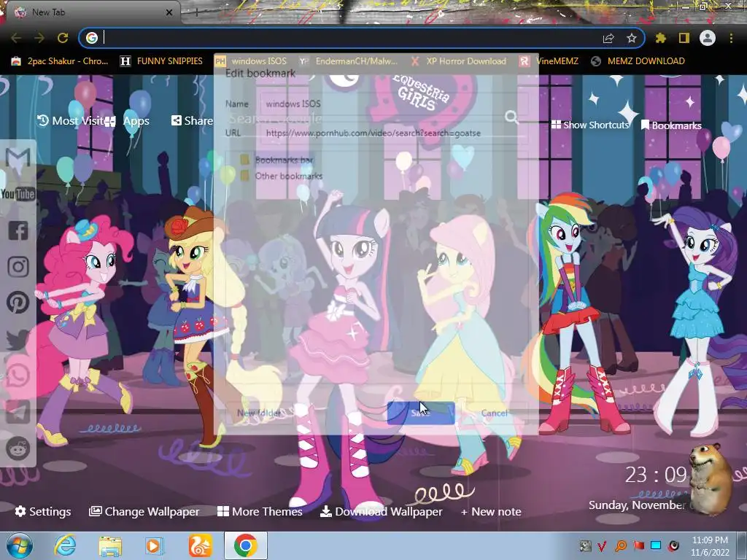
Task: Open the Bookmarks panel on the page
Action: coord(671,125)
